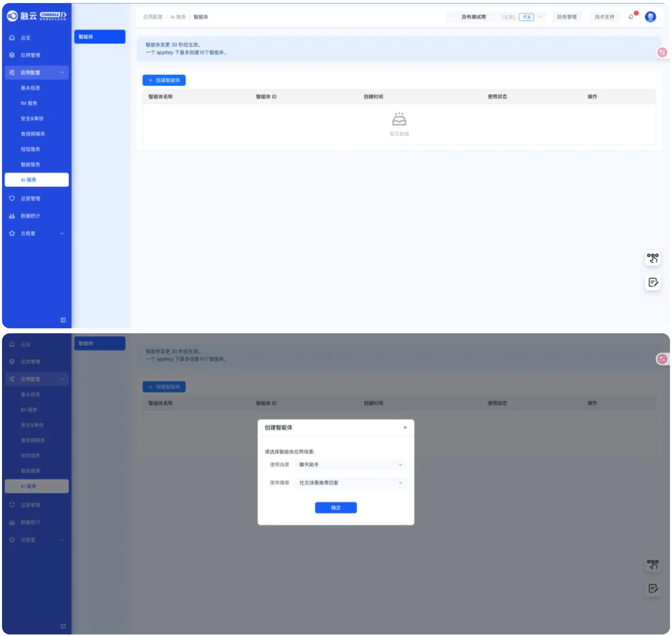Collapse the bright sidebar via bottom menu-fold icon
672x636 pixels.
click(x=63, y=320)
